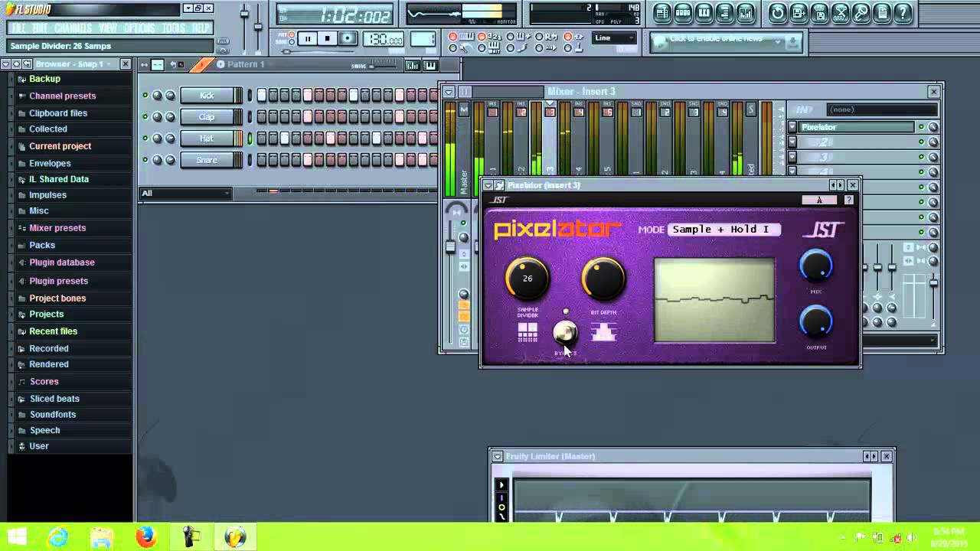The image size is (980, 551).
Task: Toggle the Kick channel mute LED
Action: [145, 96]
